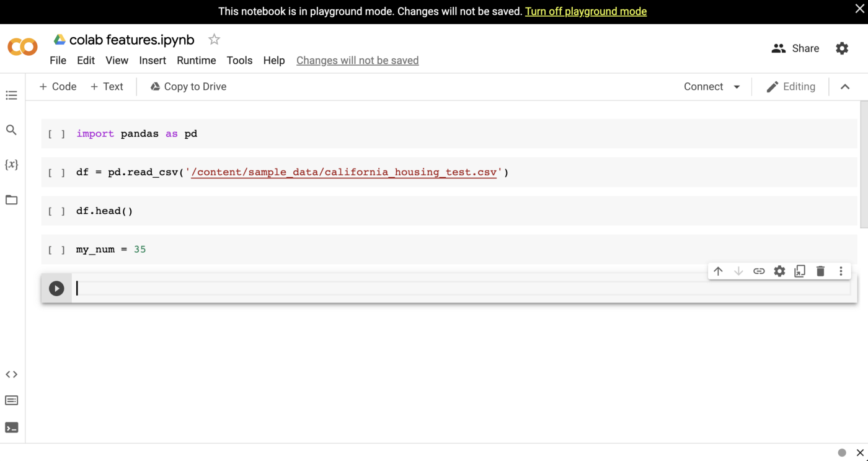Open the Edit menu
Image resolution: width=868 pixels, height=461 pixels.
(x=86, y=60)
